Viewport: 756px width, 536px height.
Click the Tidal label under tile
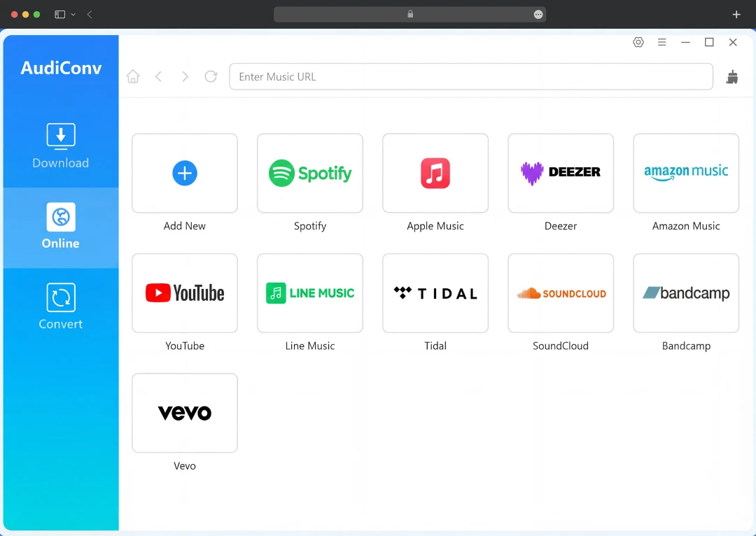point(435,346)
